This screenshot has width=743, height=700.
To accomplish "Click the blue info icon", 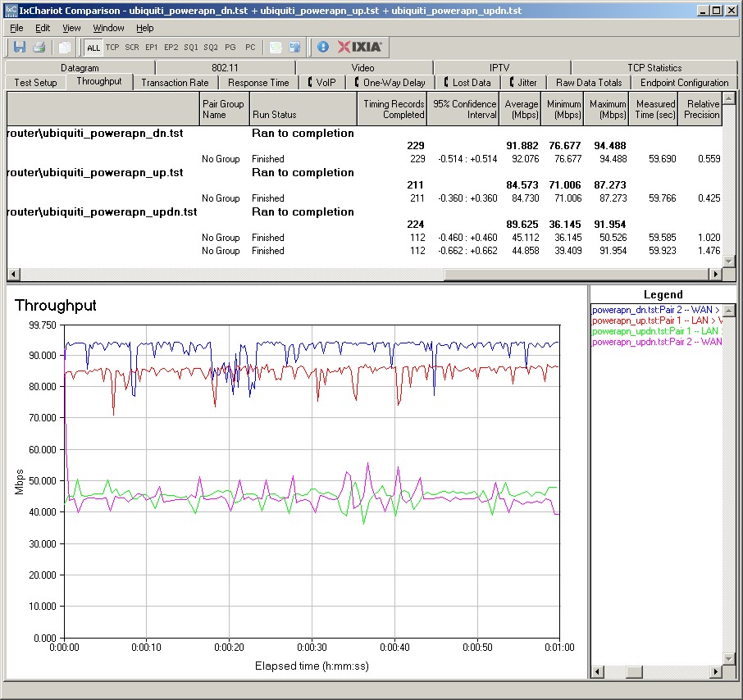I will (323, 47).
